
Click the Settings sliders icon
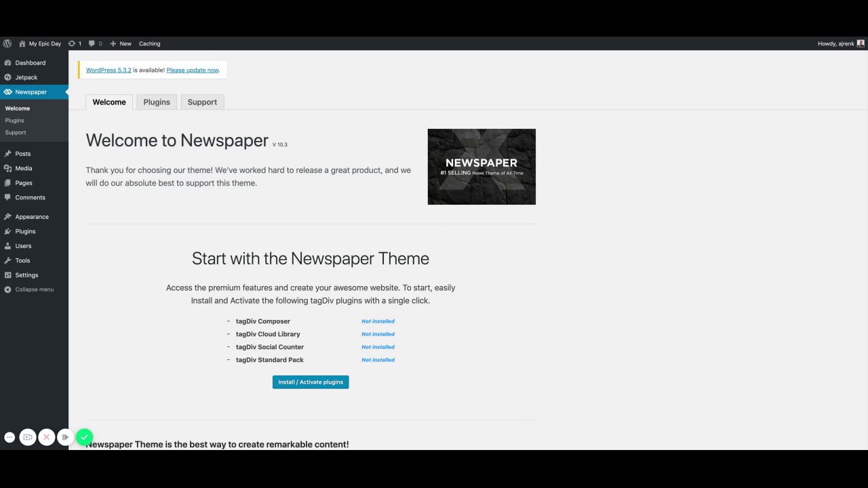point(7,275)
